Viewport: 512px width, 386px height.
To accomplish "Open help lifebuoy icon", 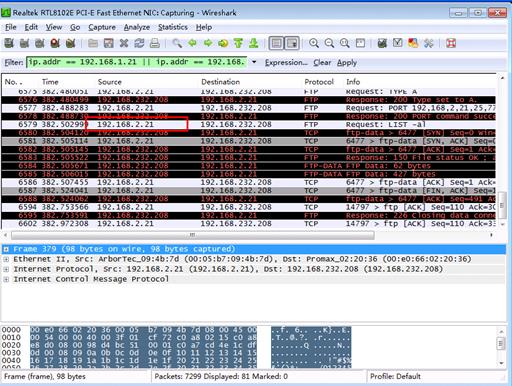I will click(451, 43).
